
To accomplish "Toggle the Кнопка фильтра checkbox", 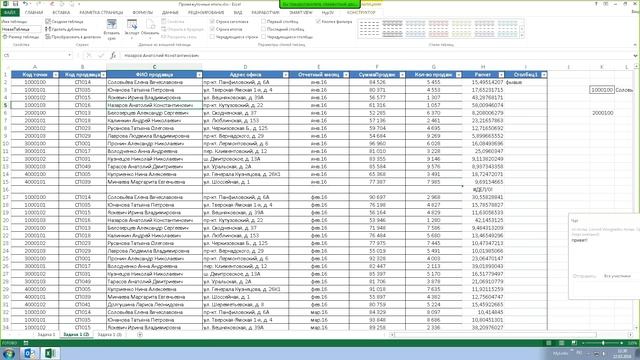I will pyautogui.click(x=318, y=21).
